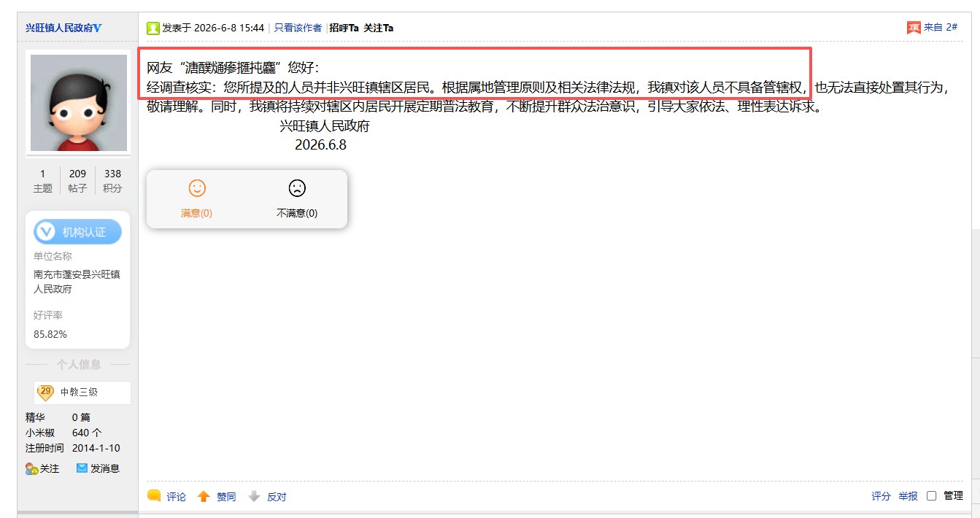Screen dimensions: 980x518
Task: Click the verified V badge beside username
Action: pyautogui.click(x=97, y=28)
